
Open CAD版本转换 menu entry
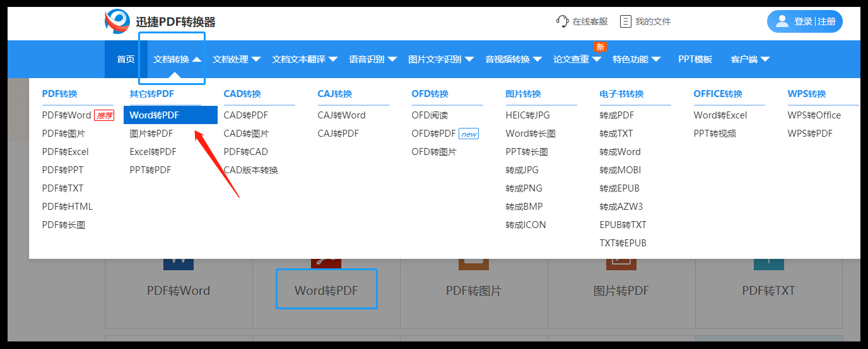(251, 170)
